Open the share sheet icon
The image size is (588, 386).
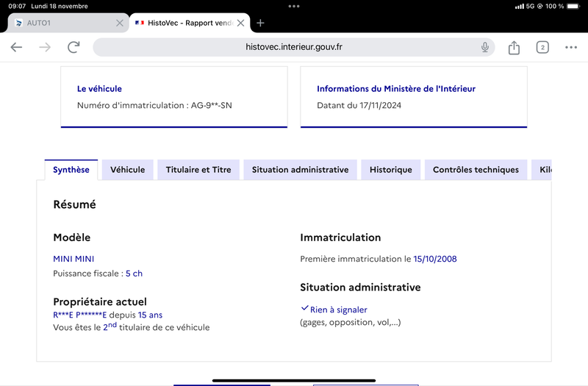pyautogui.click(x=514, y=47)
